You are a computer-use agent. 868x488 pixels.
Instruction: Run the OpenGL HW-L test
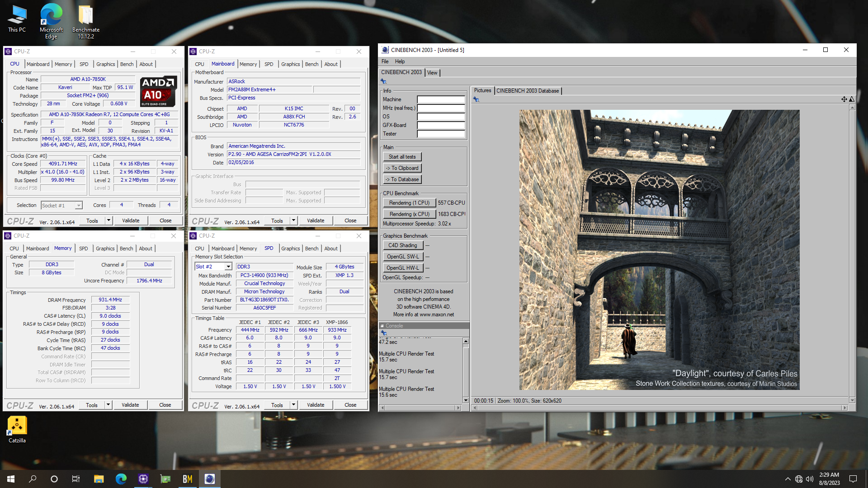click(x=403, y=268)
